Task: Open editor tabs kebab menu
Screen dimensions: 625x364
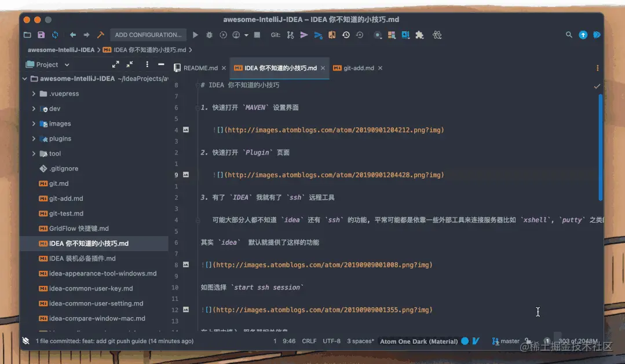Action: (x=597, y=68)
